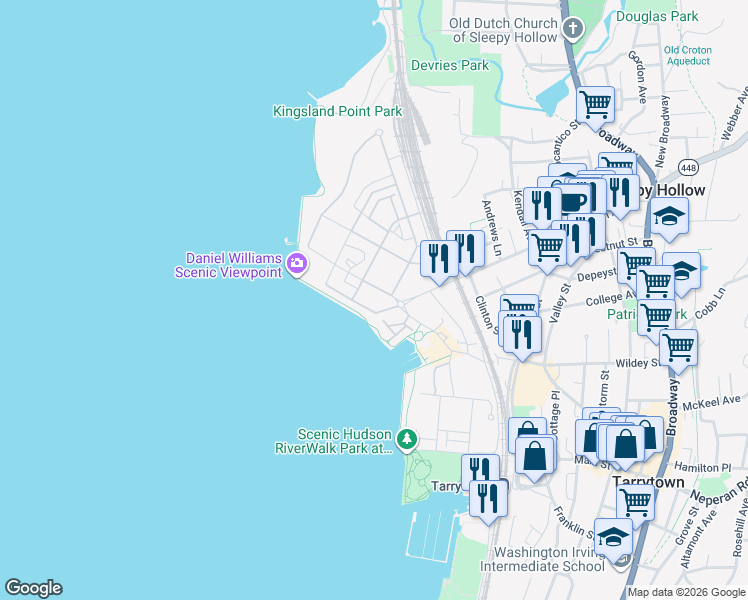Click the Cobb Ln street label
This screenshot has width=748, height=600.
710,303
